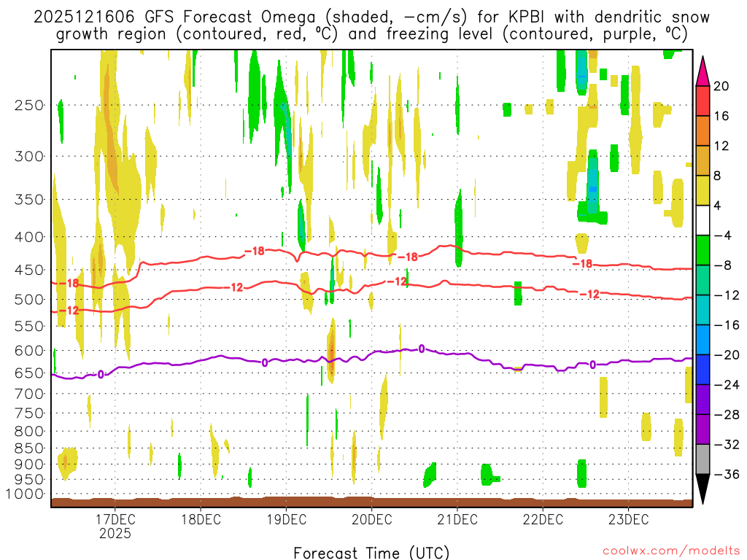Click the colorbar value label 12
Image resolution: width=747 pixels, height=560 pixels.
click(721, 146)
